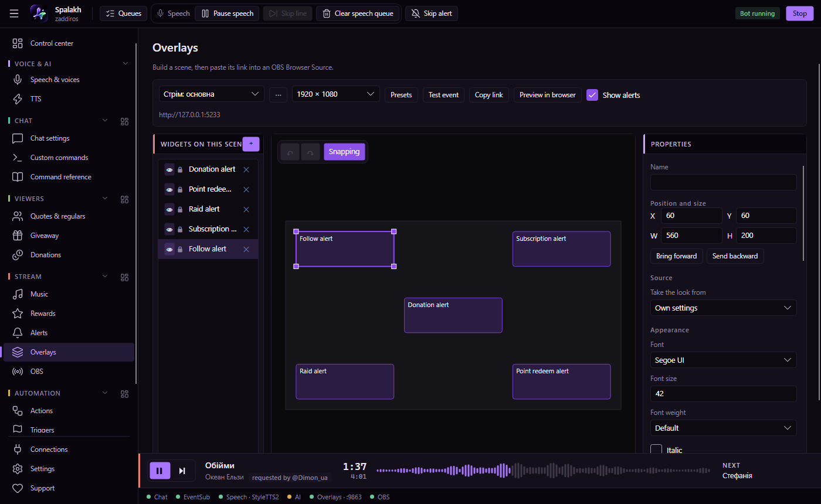The image size is (821, 504).
Task: Open the VIEWERS section grid icon
Action: click(x=124, y=199)
